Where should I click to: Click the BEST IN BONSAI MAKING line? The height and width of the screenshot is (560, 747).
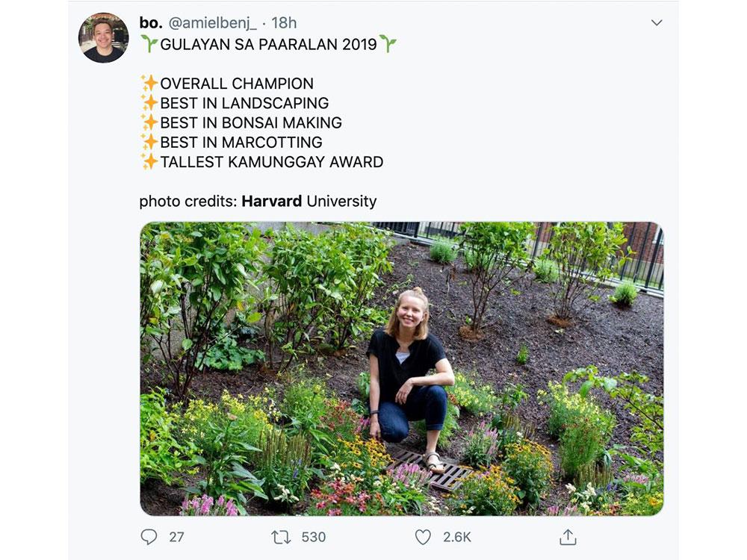[x=250, y=122]
